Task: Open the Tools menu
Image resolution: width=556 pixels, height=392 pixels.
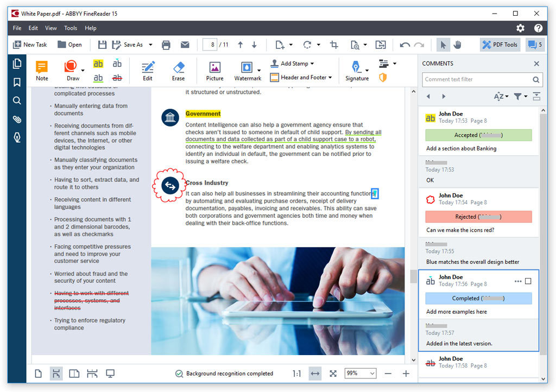Action: coord(71,28)
